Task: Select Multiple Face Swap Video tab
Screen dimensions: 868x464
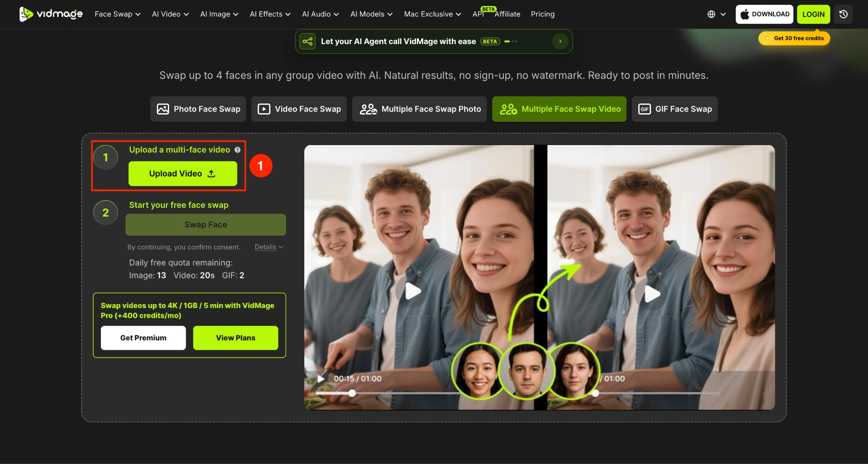Action: click(x=559, y=109)
